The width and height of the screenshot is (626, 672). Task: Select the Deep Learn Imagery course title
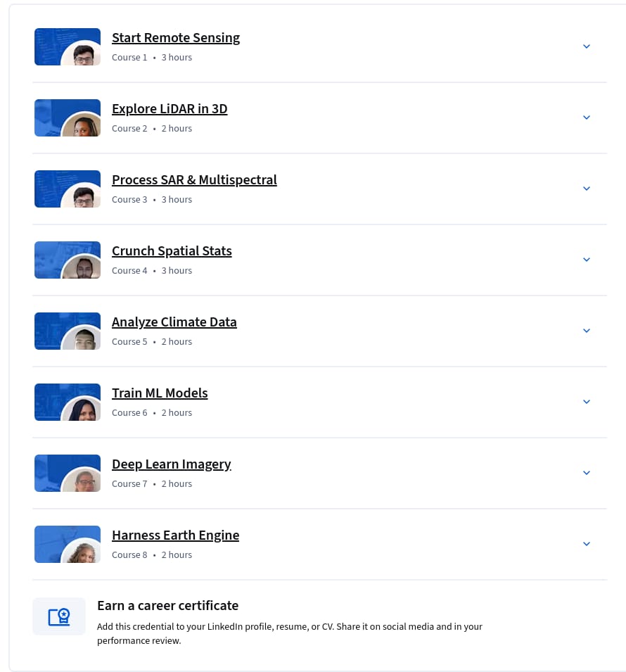(x=172, y=464)
